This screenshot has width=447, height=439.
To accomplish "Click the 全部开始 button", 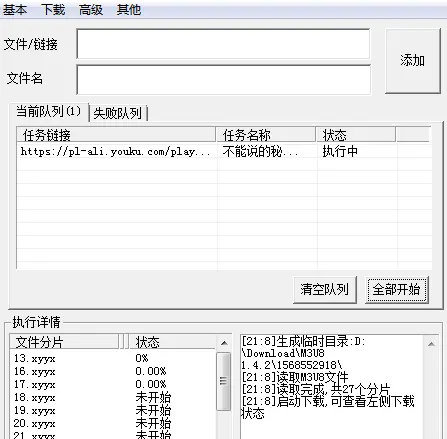I will 396,289.
